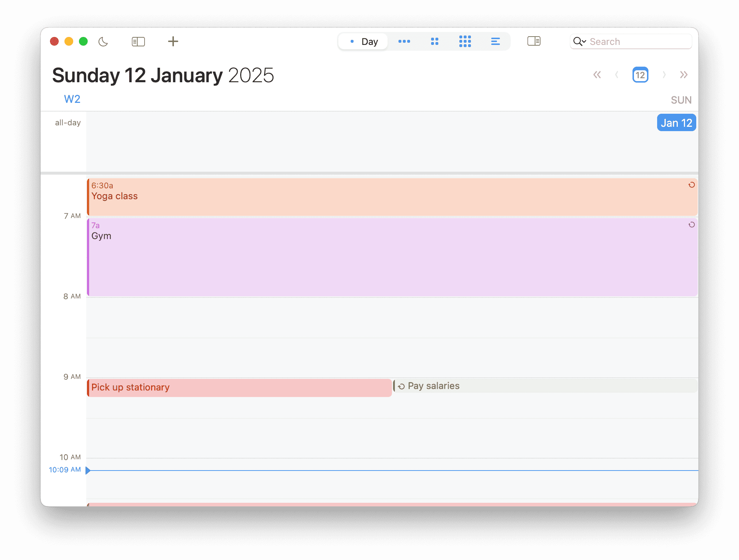The image size is (739, 560).
Task: Click the 7 AM time label
Action: 72,216
